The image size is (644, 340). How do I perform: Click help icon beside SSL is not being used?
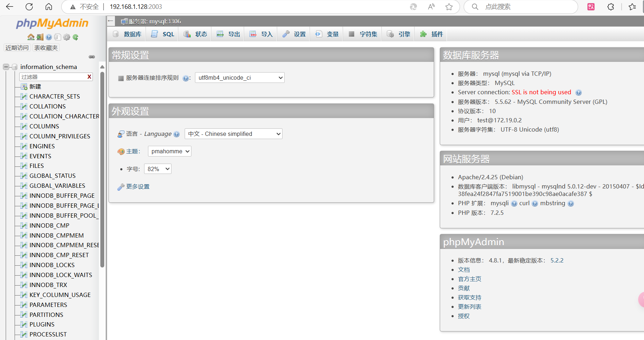pyautogui.click(x=579, y=92)
